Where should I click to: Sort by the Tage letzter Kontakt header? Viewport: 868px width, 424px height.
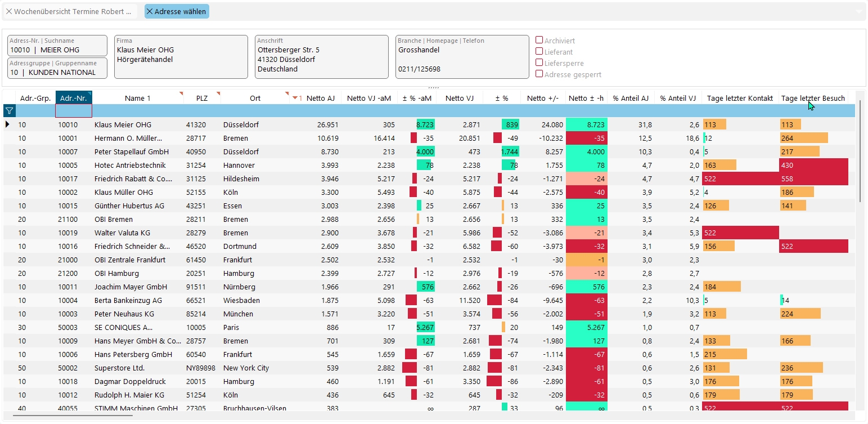tap(740, 99)
